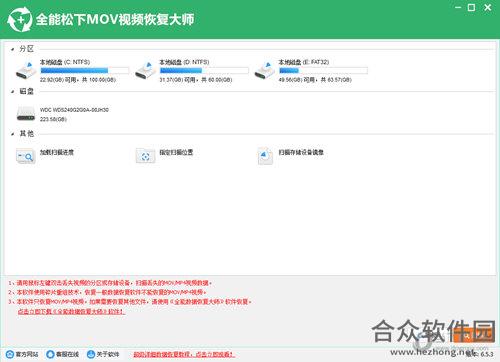Click the E: drive usage bar
The image size is (500, 362).
[323, 70]
